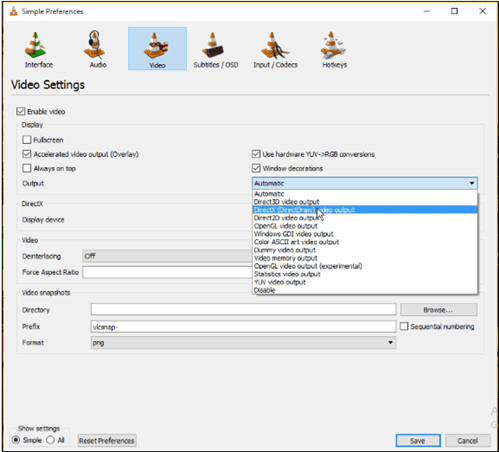
Task: Open the Deinterlacing Off dropdown
Action: [168, 256]
